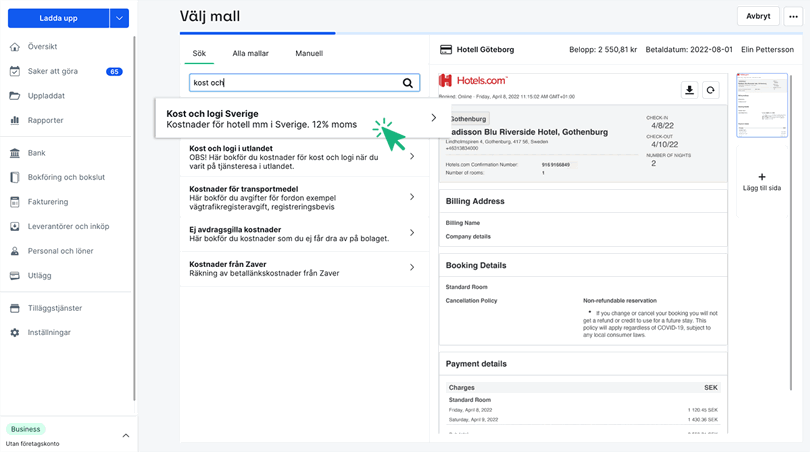Open Inställningar gear in sidebar
This screenshot has height=452, width=810.
(x=15, y=332)
